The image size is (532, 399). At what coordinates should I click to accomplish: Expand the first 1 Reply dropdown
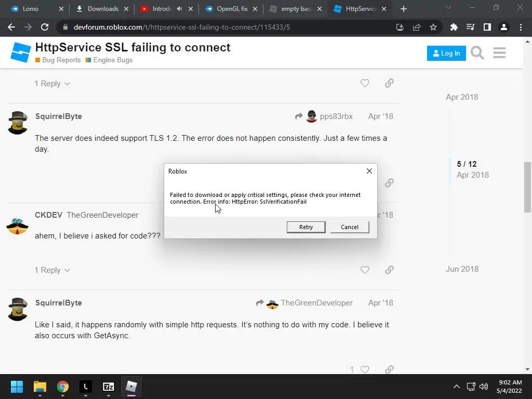click(x=52, y=84)
